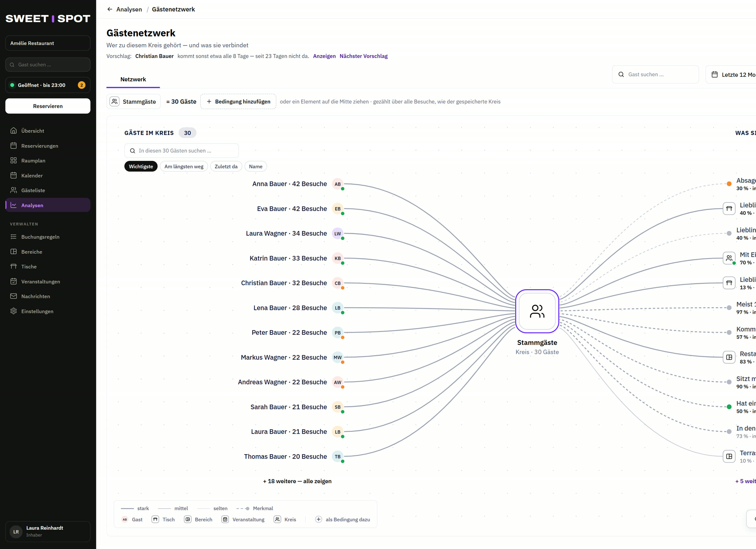Expand the 18 weitere guests list
Image resolution: width=756 pixels, height=549 pixels.
click(x=297, y=481)
